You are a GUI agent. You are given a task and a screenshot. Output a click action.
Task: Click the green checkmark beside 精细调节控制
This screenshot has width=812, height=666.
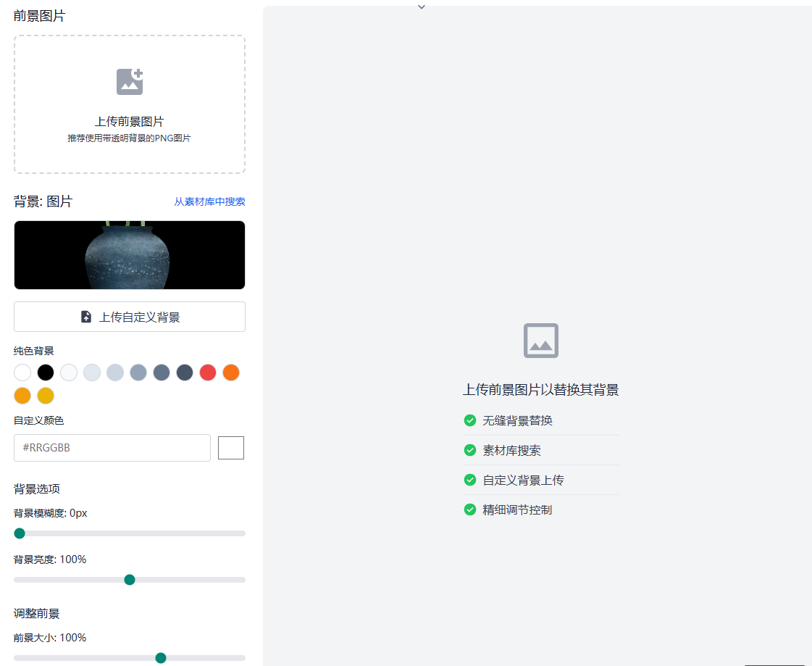pos(470,509)
